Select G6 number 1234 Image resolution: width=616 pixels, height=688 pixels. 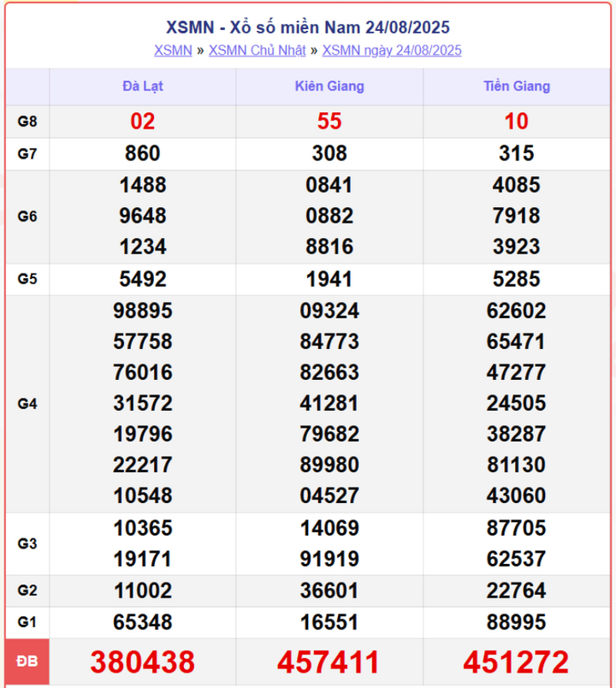coord(143,246)
